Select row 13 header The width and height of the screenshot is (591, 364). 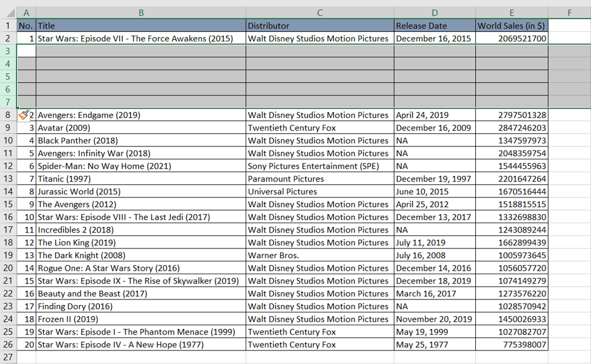coord(8,179)
